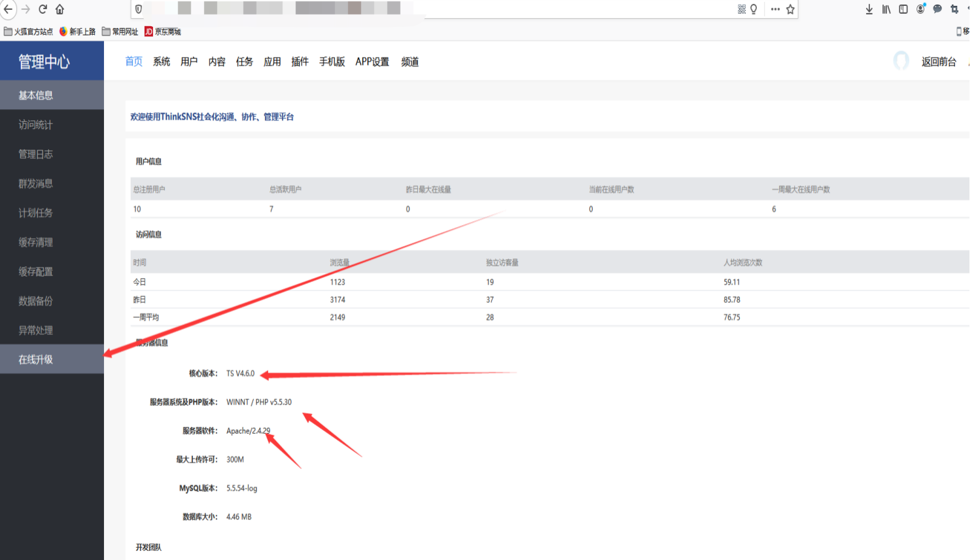Open 访问统计 in the sidebar
Viewport: 976px width, 560px height.
point(52,124)
